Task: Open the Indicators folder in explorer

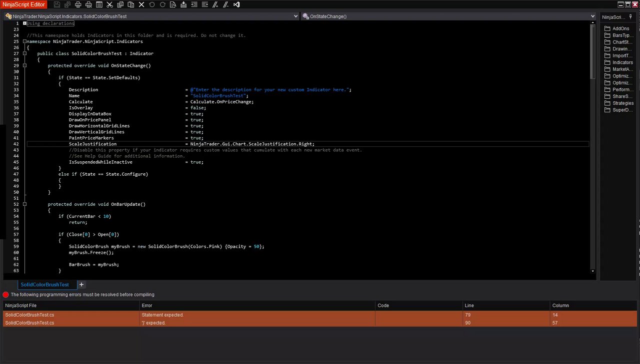Action: tap(622, 62)
